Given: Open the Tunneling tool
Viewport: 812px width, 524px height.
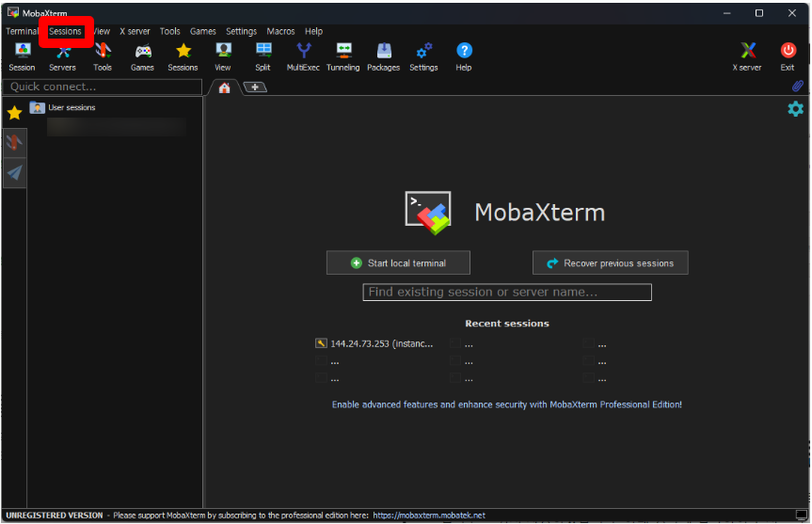Looking at the screenshot, I should pos(343,57).
